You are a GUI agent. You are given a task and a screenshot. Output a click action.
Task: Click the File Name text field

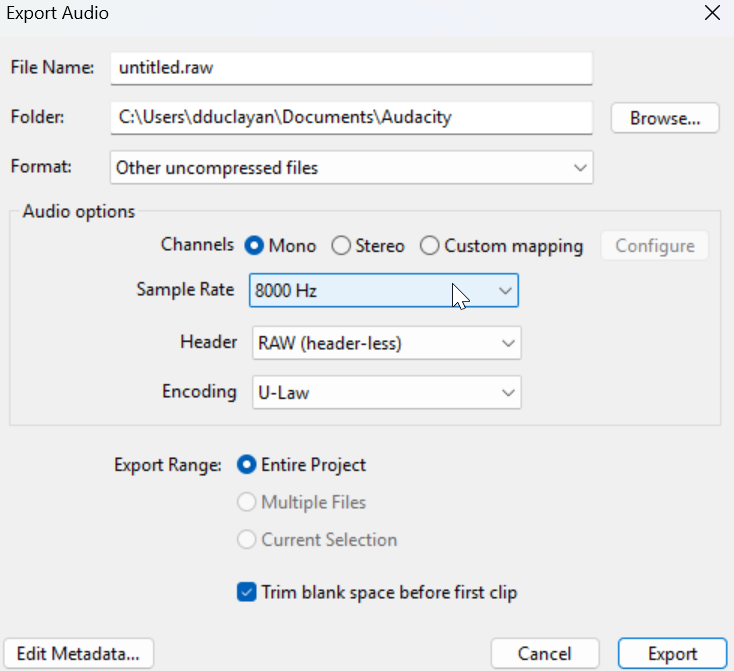[350, 68]
